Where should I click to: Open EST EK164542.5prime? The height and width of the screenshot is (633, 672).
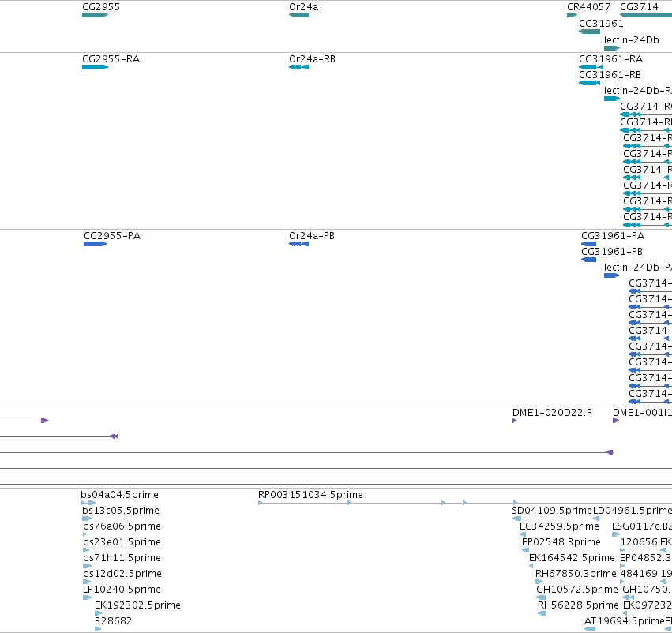[x=572, y=558]
